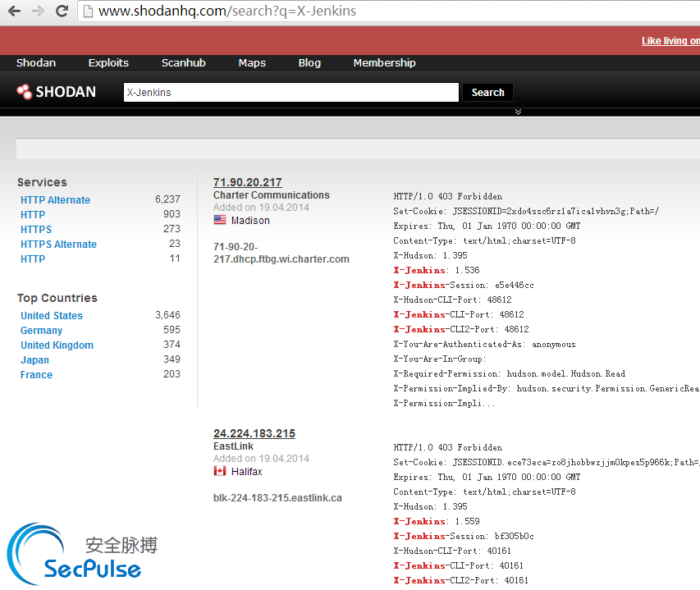This screenshot has height=590, width=700.
Task: Click the page icon in the address bar
Action: 88,11
